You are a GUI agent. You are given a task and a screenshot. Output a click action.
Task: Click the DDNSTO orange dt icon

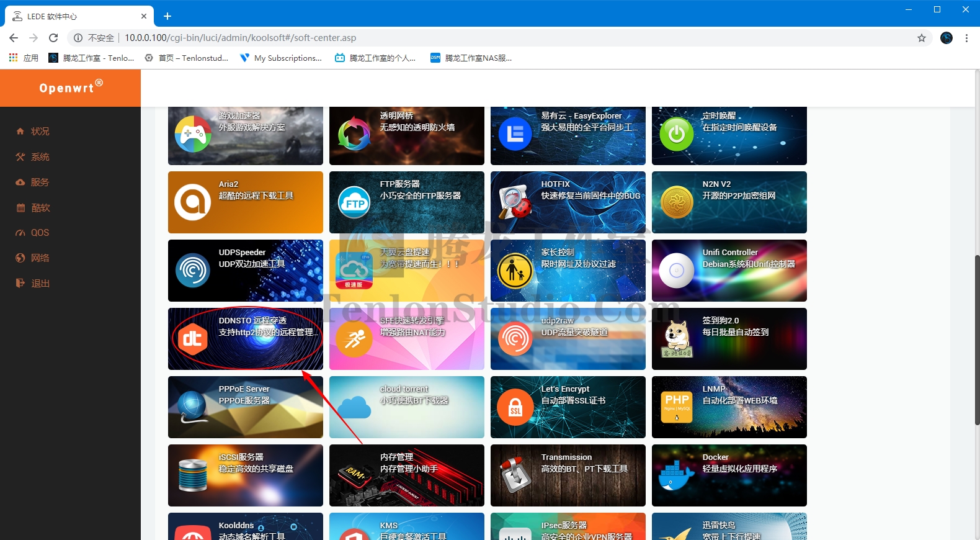coord(193,339)
